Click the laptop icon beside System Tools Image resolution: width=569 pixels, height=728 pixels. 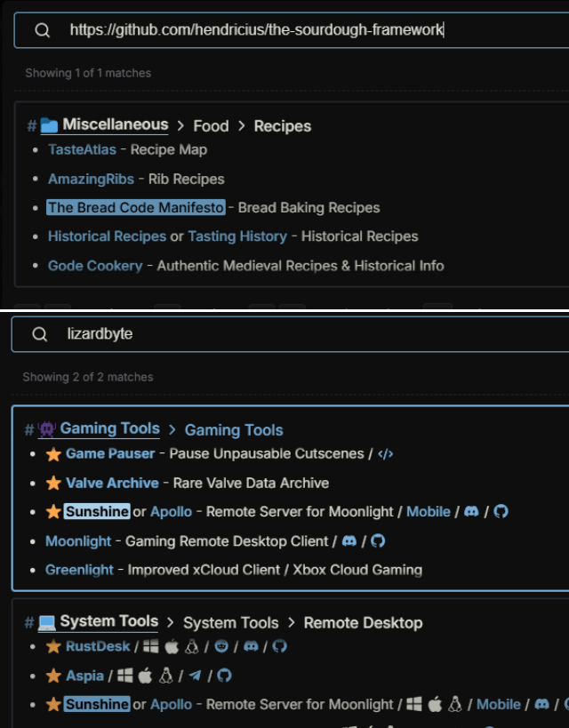pos(46,622)
